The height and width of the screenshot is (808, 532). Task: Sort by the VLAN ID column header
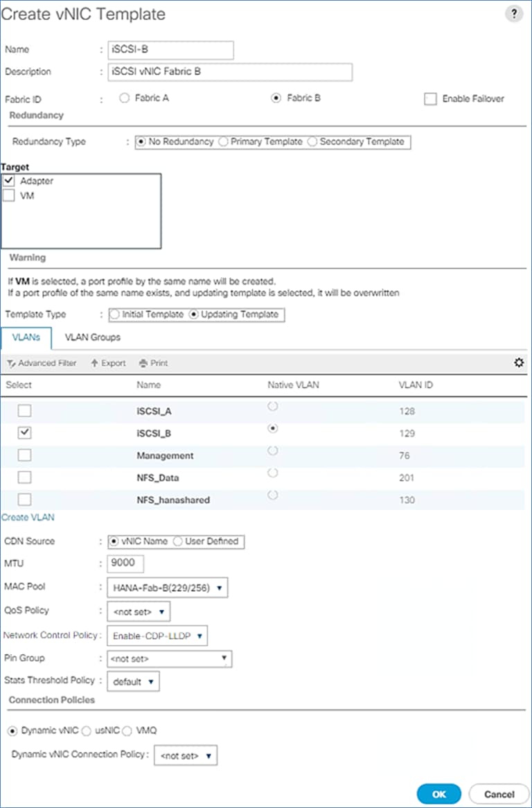[x=416, y=385]
